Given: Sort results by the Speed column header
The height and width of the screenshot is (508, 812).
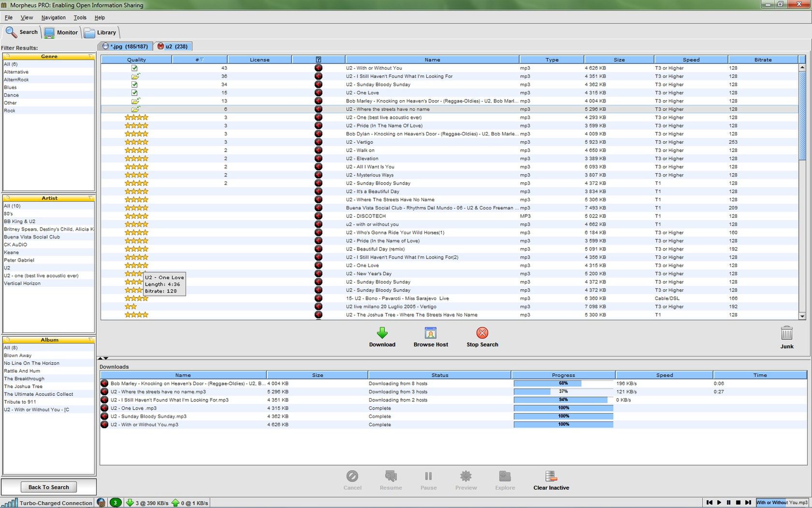Looking at the screenshot, I should click(691, 60).
